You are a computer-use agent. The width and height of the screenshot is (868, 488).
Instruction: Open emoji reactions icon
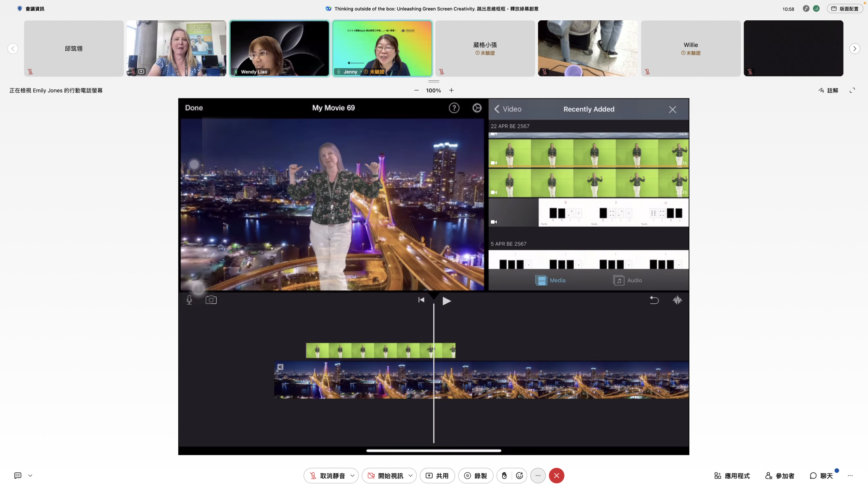[519, 475]
